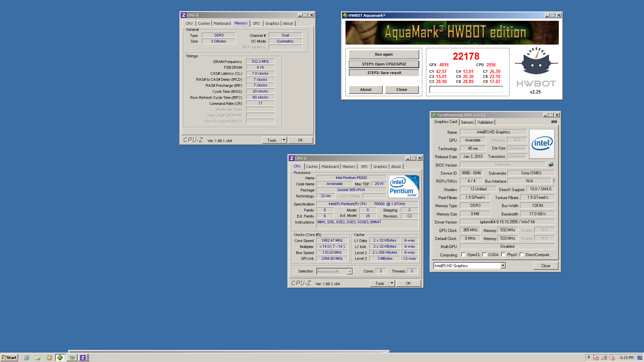The width and height of the screenshot is (644, 362).
Task: Click OK in memory CPU-Z window
Action: point(300,140)
